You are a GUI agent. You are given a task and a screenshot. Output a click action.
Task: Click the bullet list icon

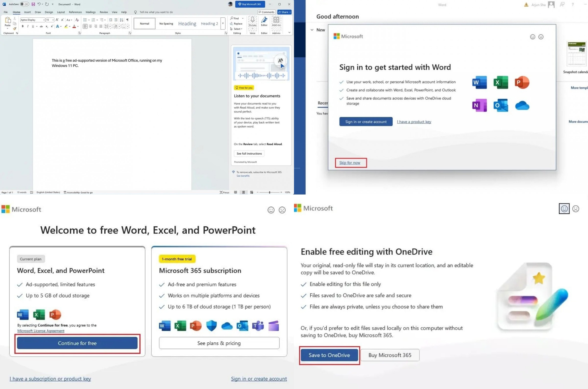point(85,20)
